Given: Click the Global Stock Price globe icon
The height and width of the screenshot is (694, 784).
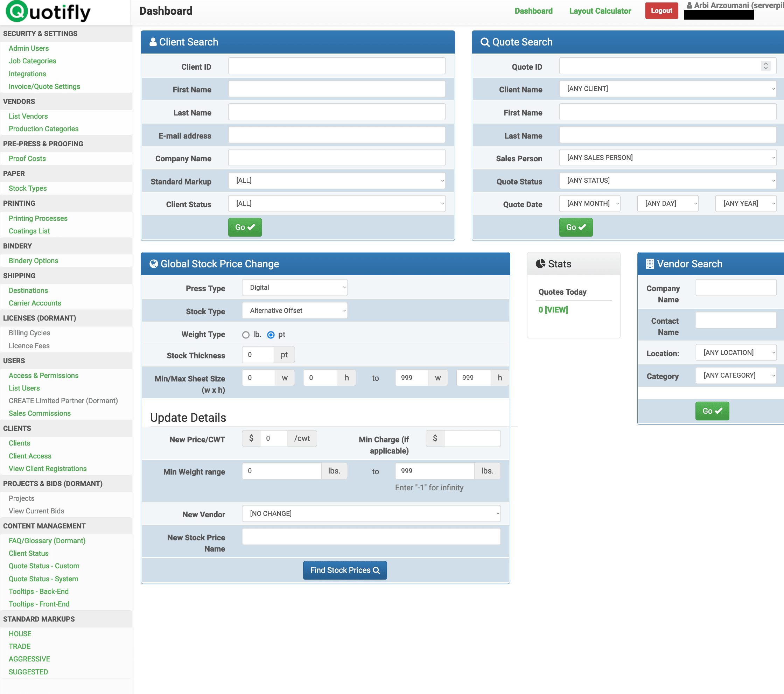Looking at the screenshot, I should pyautogui.click(x=153, y=264).
